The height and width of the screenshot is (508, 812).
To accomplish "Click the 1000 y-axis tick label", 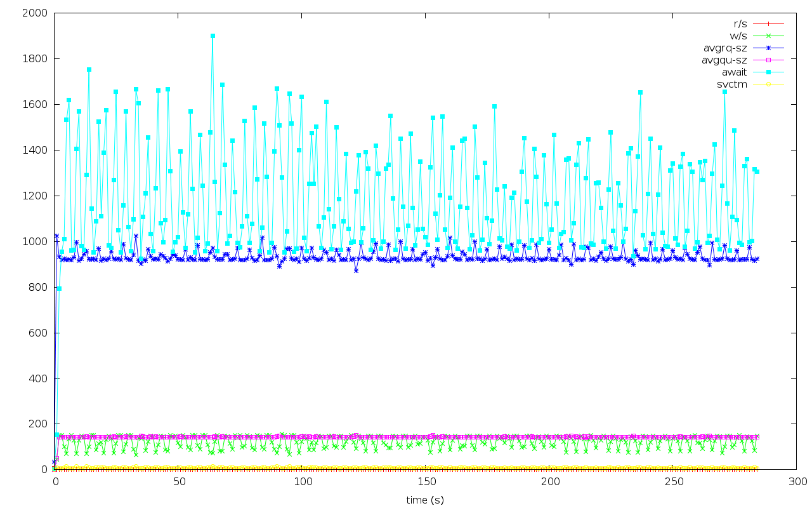I will point(34,241).
